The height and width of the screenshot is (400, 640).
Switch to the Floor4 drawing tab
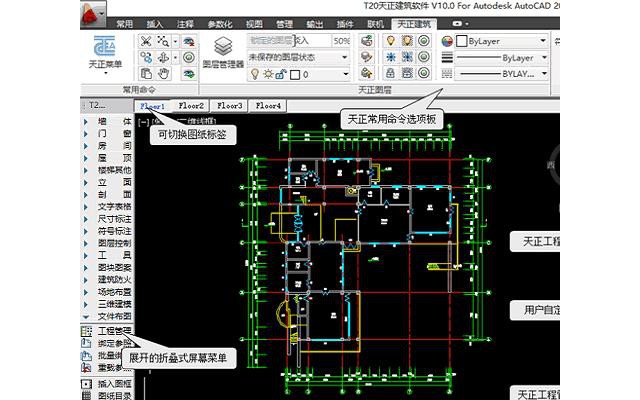(268, 106)
